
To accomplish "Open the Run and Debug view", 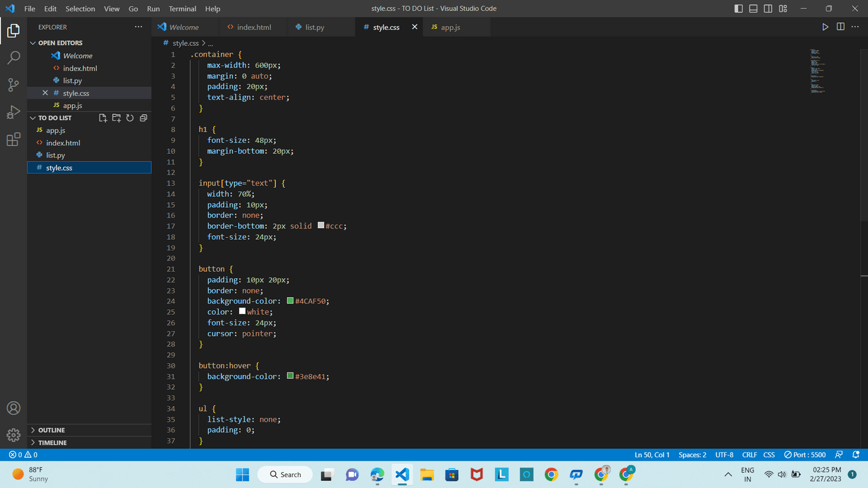I will [x=13, y=112].
